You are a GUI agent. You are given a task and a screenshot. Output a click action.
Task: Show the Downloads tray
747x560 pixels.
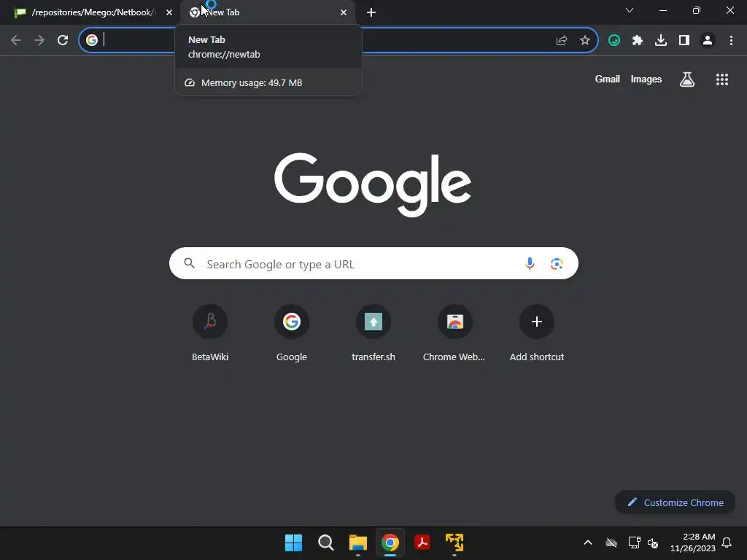[661, 41]
